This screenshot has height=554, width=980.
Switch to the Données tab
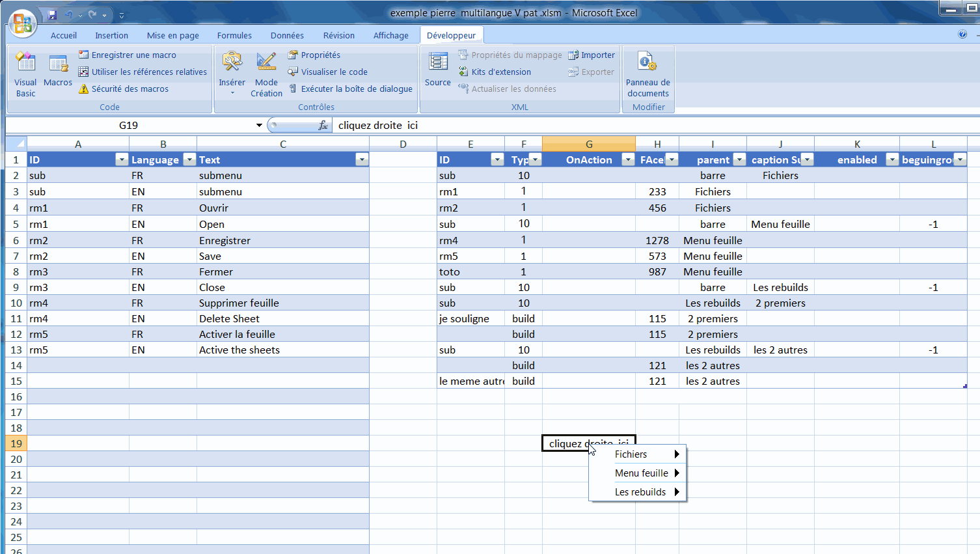coord(287,35)
